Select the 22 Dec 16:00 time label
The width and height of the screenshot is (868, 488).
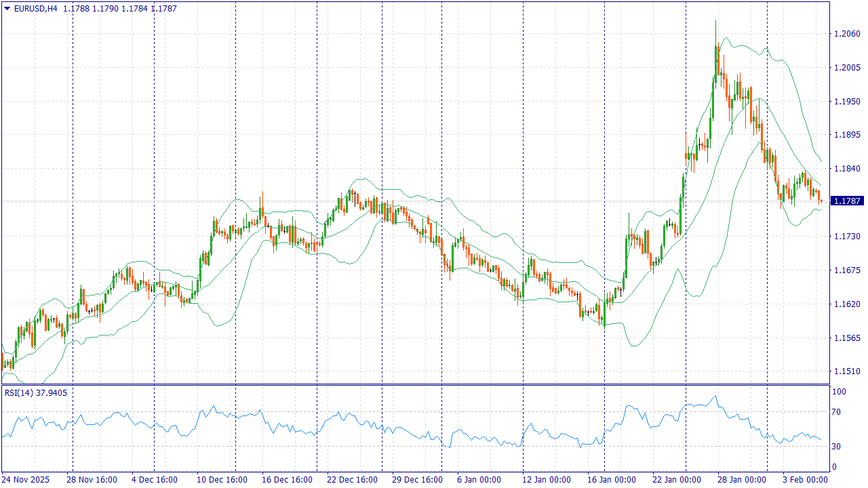[x=352, y=480]
